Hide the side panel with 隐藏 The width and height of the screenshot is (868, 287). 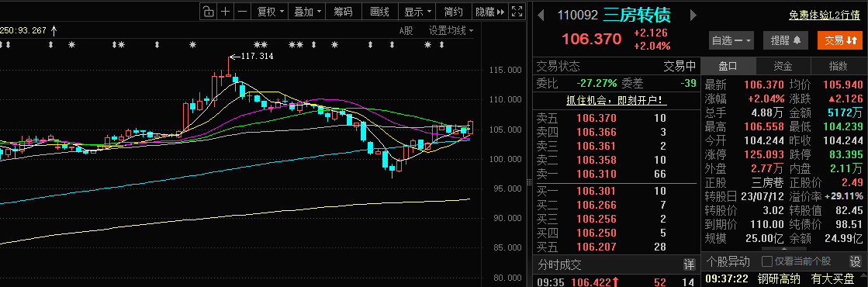click(490, 12)
